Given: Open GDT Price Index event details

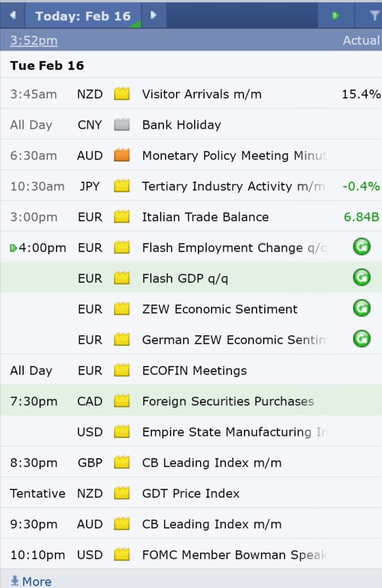Looking at the screenshot, I should pyautogui.click(x=191, y=494).
